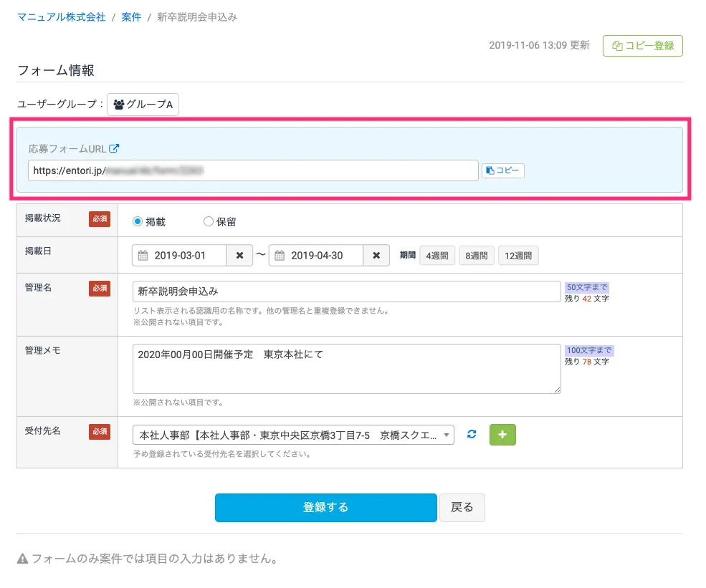Set period to 4週間
Image resolution: width=706 pixels, height=588 pixels.
437,256
